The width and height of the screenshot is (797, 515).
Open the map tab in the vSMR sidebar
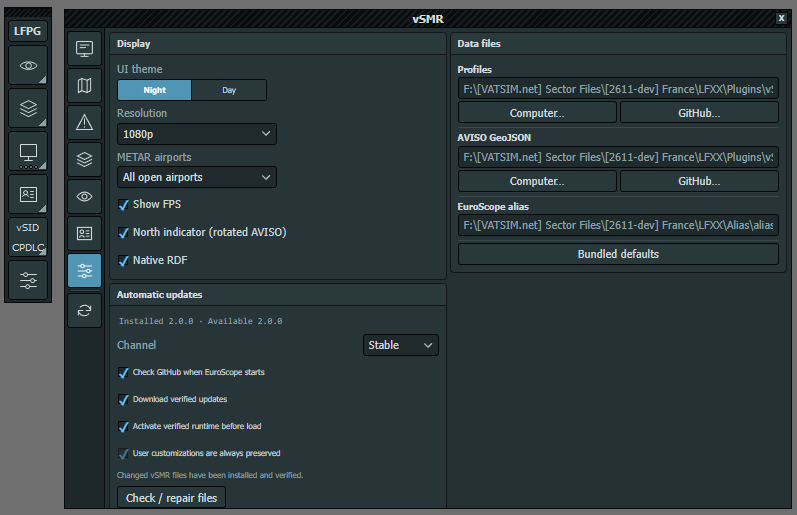tap(84, 85)
